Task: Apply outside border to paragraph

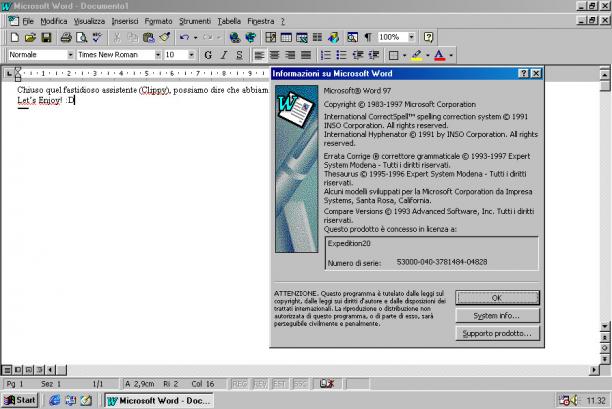Action: [x=393, y=55]
